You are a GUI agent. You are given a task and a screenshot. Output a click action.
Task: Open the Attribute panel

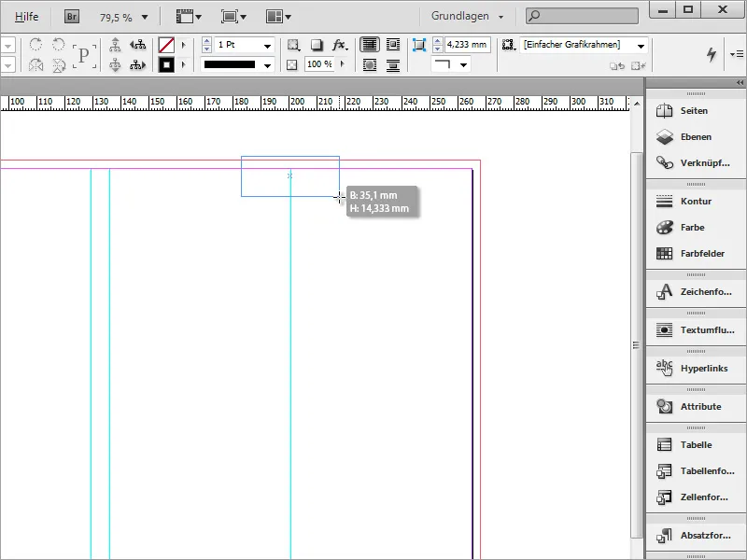click(696, 407)
